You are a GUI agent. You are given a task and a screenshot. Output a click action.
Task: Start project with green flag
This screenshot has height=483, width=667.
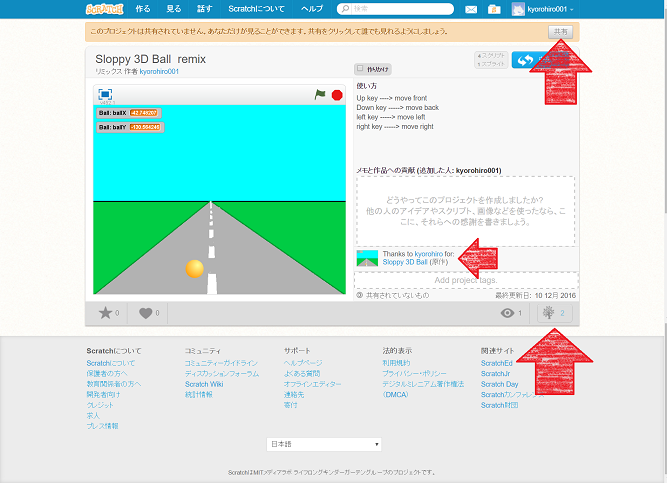pyautogui.click(x=319, y=94)
